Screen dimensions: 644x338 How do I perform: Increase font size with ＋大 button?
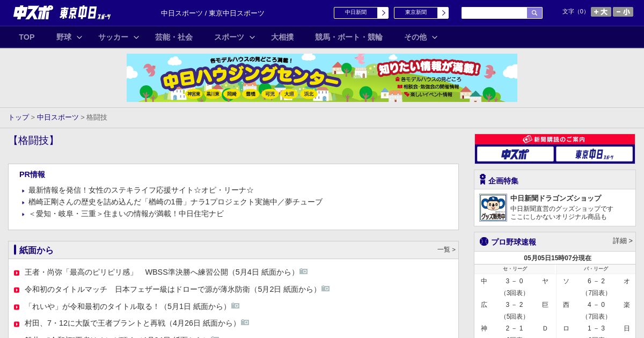point(601,12)
